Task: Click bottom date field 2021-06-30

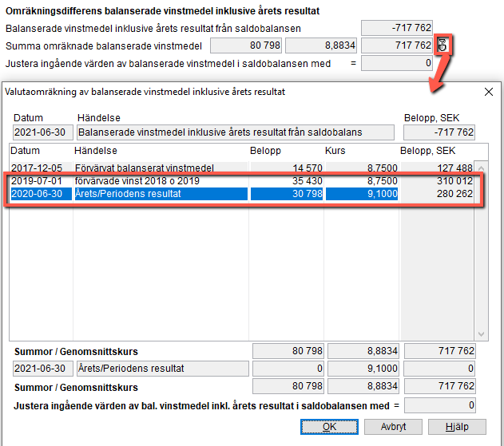Action: pyautogui.click(x=43, y=369)
